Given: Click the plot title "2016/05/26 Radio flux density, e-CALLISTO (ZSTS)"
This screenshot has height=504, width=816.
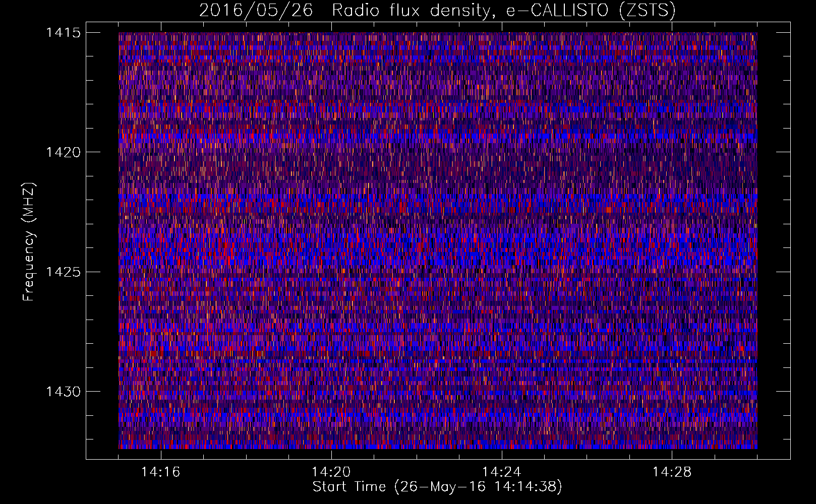Looking at the screenshot, I should click(437, 11).
